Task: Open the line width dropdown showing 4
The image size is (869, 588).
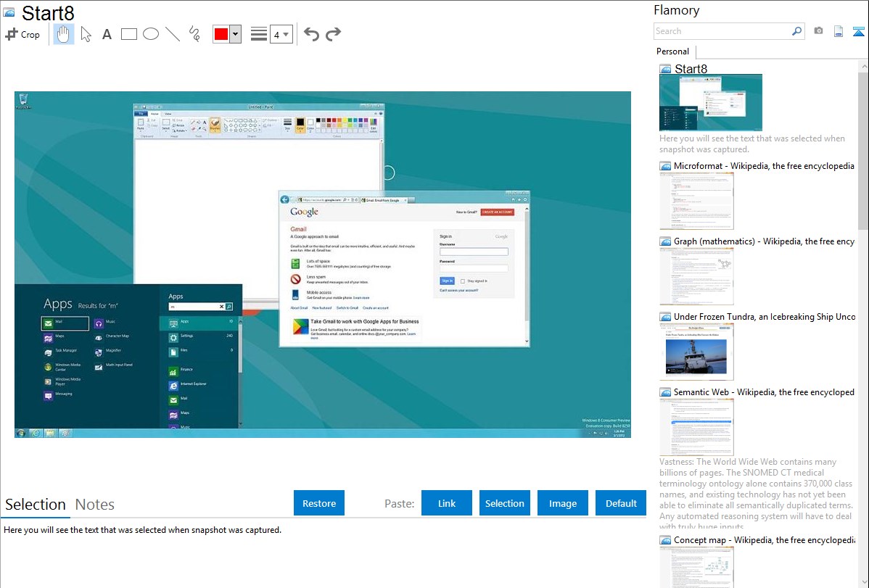Action: click(x=281, y=34)
